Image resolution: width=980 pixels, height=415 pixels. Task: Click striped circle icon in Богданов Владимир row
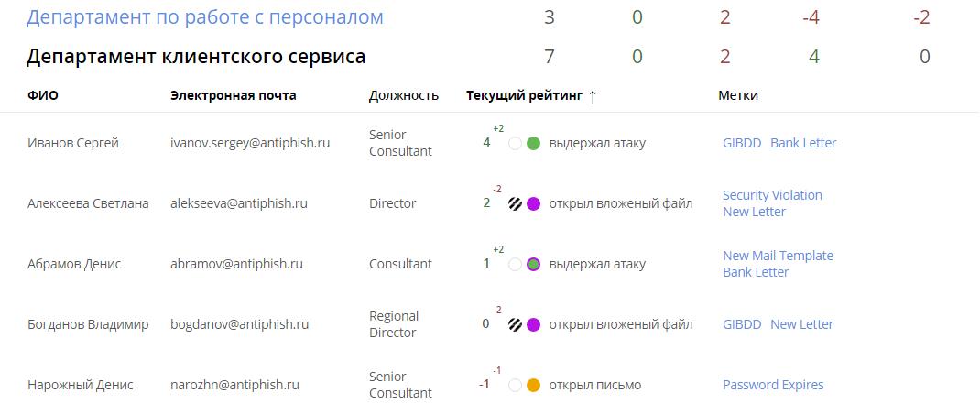click(515, 324)
